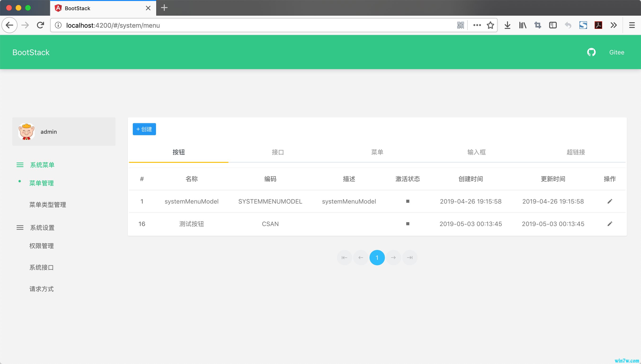Select page 1 in pagination
This screenshot has height=364, width=641.
[377, 257]
